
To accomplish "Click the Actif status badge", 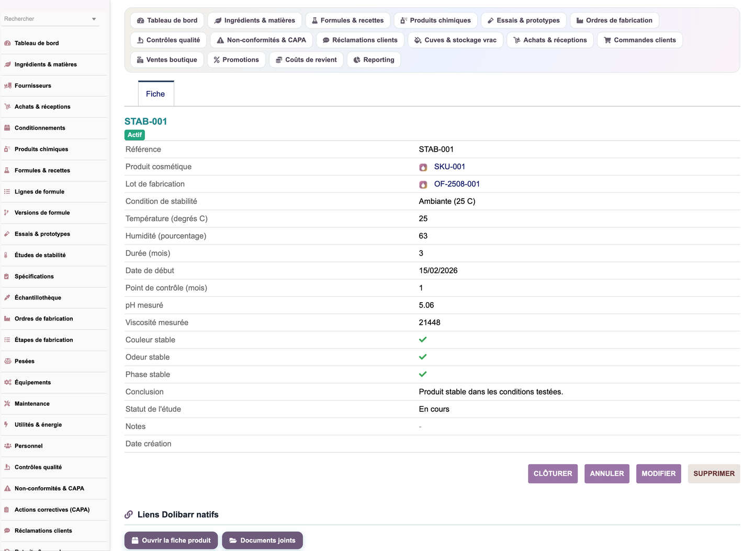I will coord(134,135).
